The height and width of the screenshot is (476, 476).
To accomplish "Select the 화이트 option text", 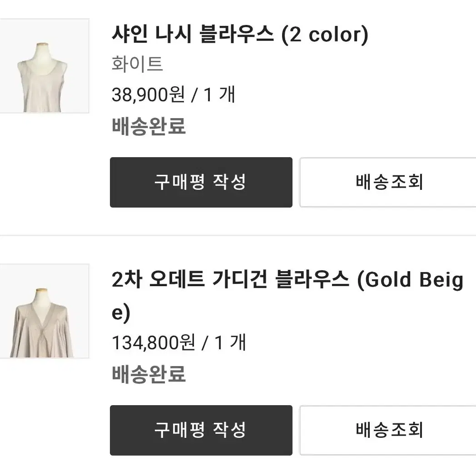I will point(137,64).
